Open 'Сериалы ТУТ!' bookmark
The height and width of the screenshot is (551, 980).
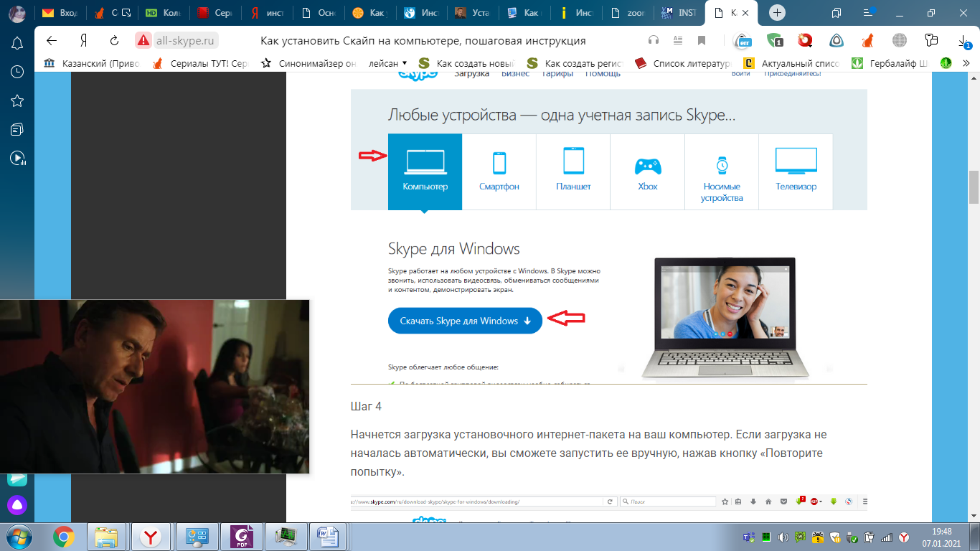coord(199,63)
